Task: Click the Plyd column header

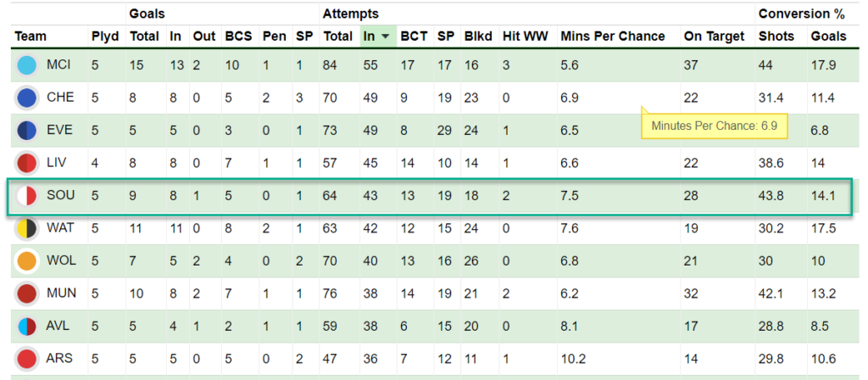Action: click(x=105, y=36)
